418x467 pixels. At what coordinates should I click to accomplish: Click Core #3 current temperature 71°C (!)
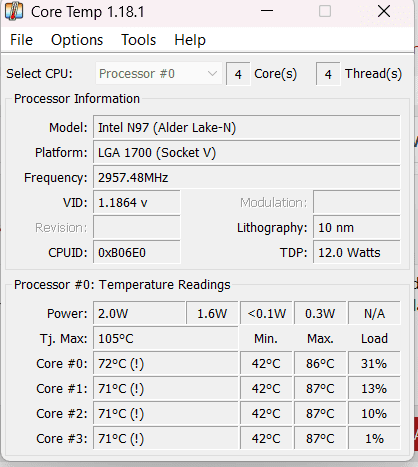click(166, 439)
